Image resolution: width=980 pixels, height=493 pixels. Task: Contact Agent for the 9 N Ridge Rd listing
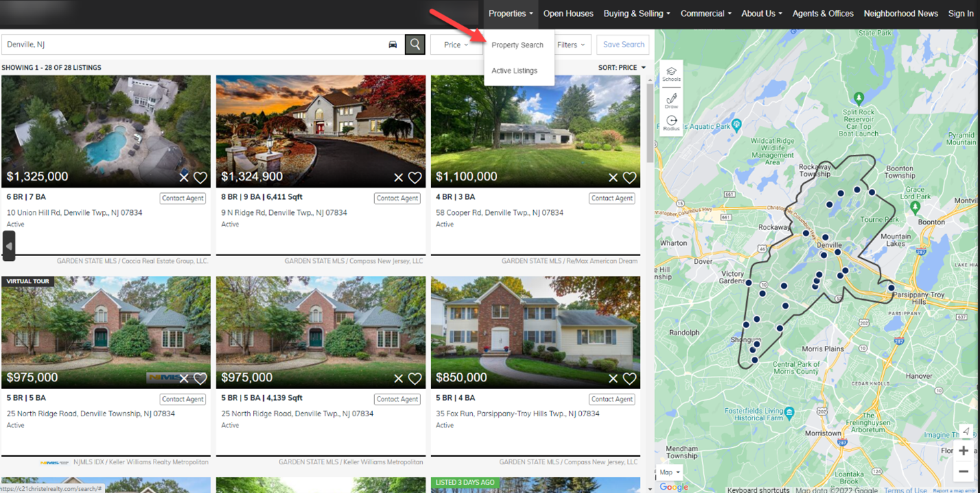(x=397, y=198)
